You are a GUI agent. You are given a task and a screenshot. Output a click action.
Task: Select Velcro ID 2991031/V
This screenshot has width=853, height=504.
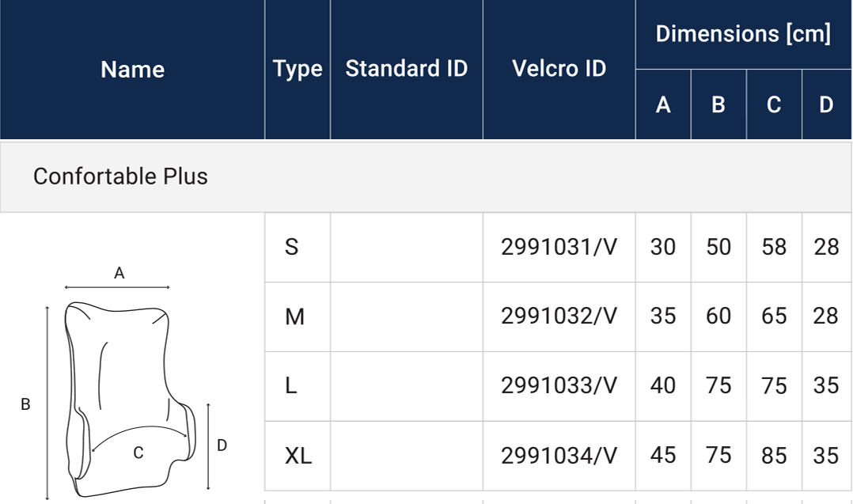click(559, 247)
